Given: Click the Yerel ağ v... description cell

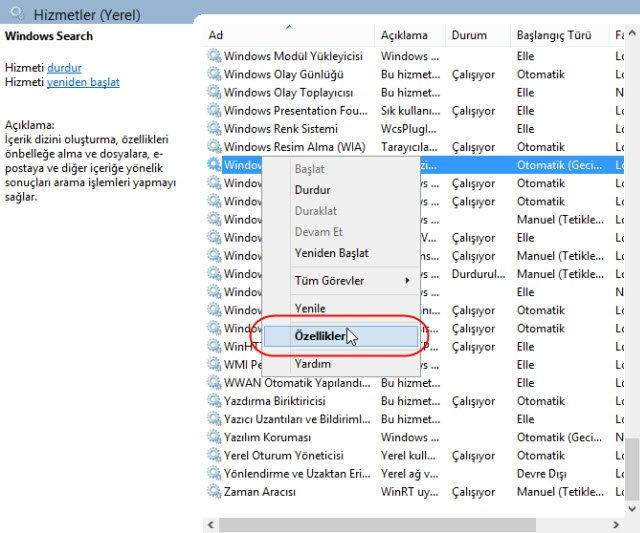Looking at the screenshot, I should click(x=409, y=473).
